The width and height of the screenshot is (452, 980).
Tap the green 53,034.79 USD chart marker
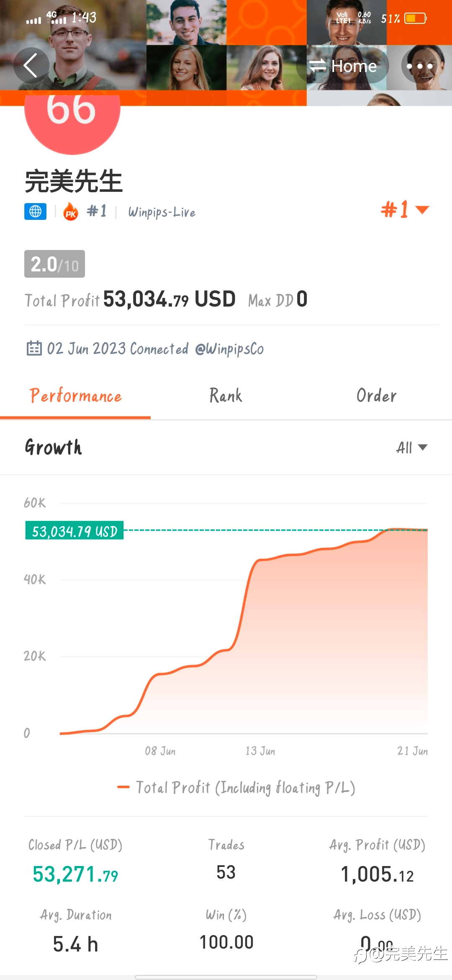tap(74, 531)
